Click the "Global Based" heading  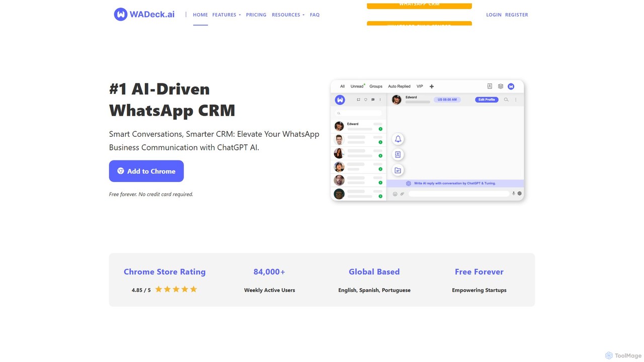point(374,271)
